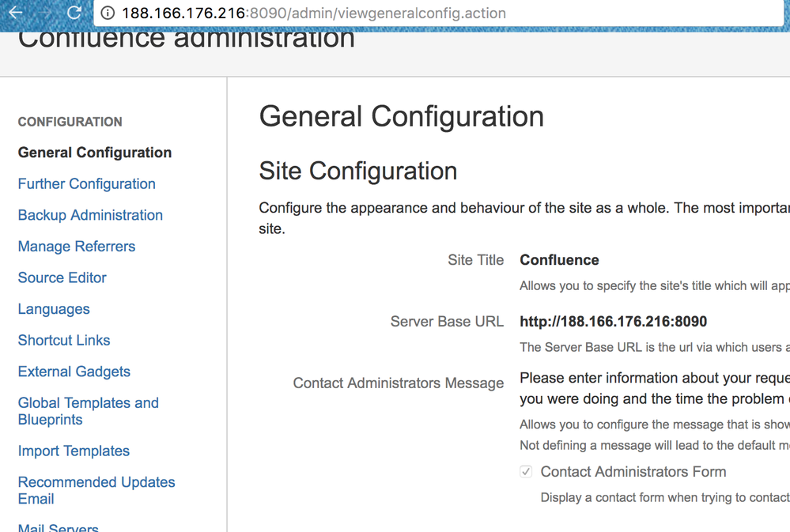Go to Languages settings
790x532 pixels.
54,309
